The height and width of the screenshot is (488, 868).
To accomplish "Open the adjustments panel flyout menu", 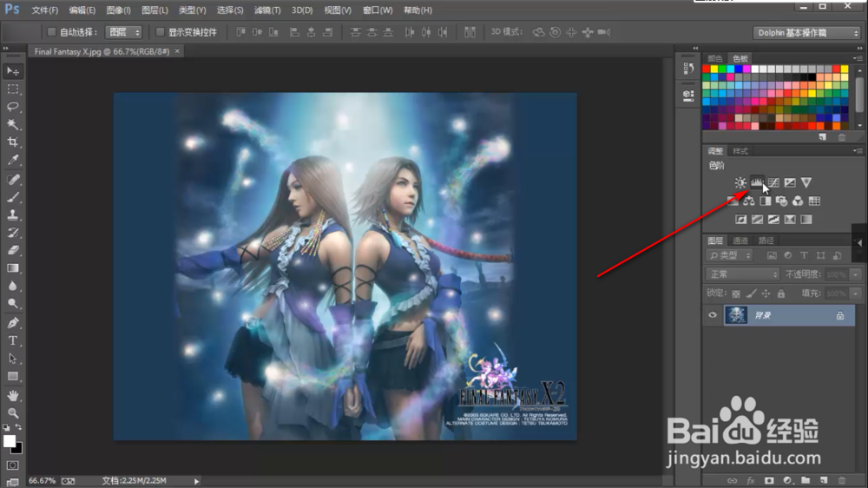I will (x=858, y=151).
